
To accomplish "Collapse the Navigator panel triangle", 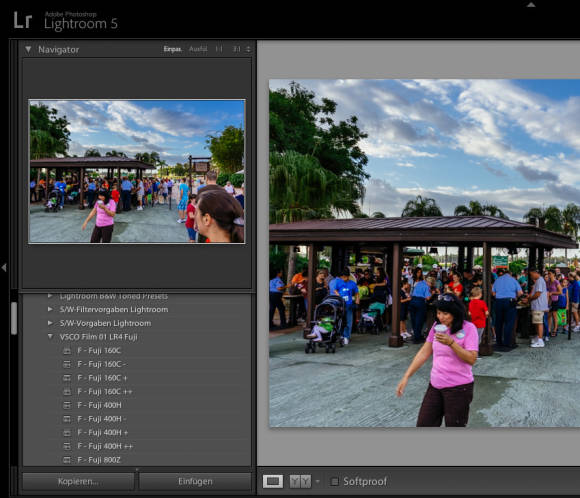I will (x=28, y=50).
